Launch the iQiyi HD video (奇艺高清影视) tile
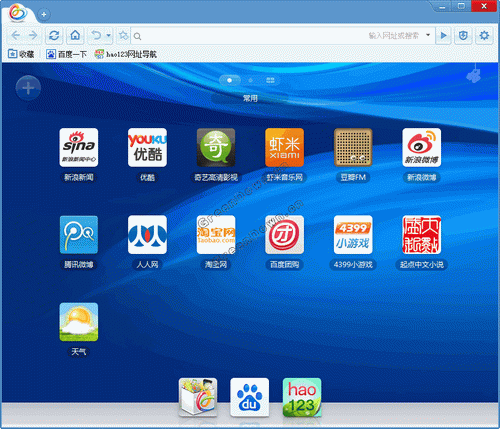Image resolution: width=500 pixels, height=429 pixels. pyautogui.click(x=216, y=147)
